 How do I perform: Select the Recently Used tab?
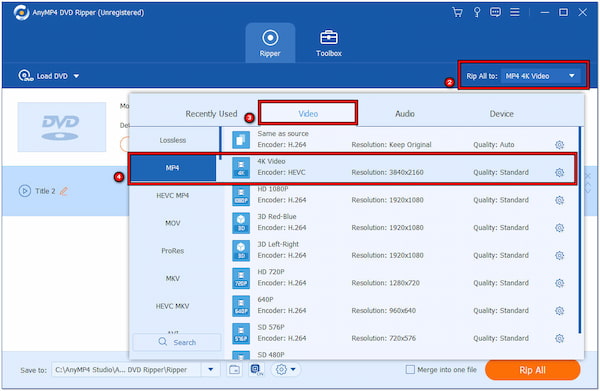click(x=211, y=114)
